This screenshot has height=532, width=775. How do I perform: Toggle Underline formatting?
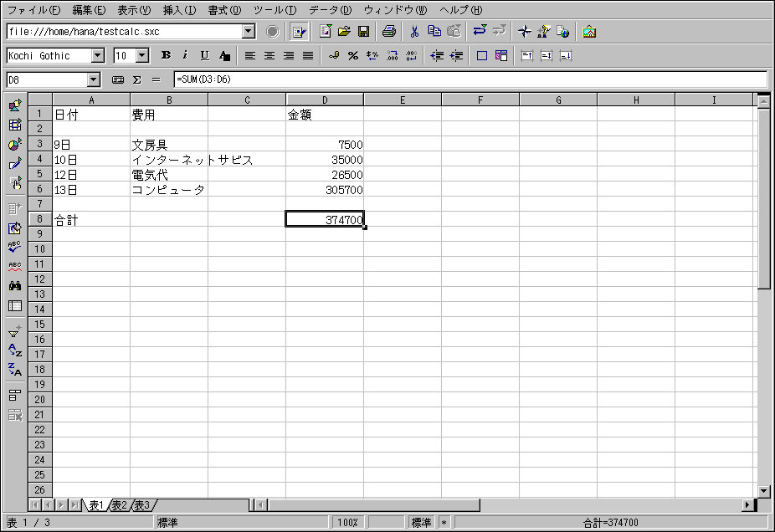(x=204, y=56)
